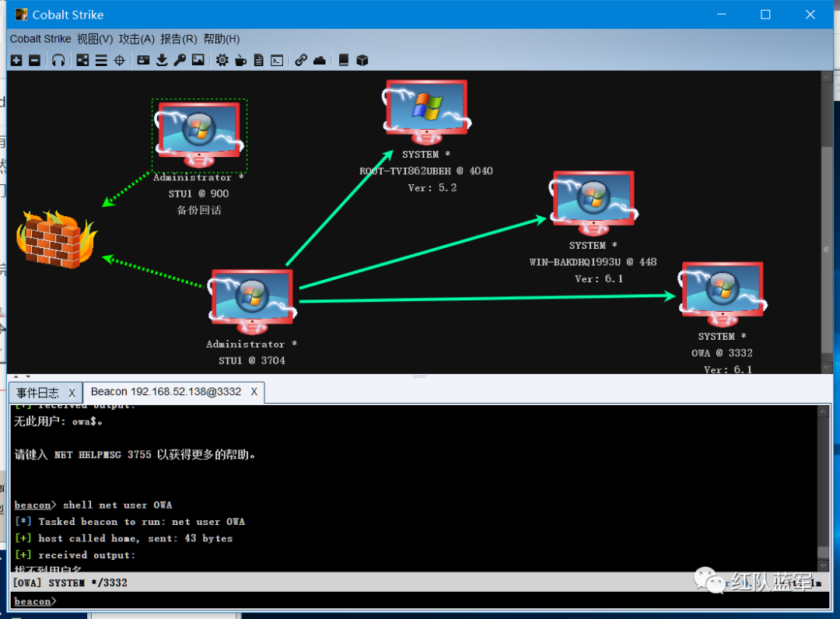Disconnect from the team server (minus icon)

tap(34, 61)
